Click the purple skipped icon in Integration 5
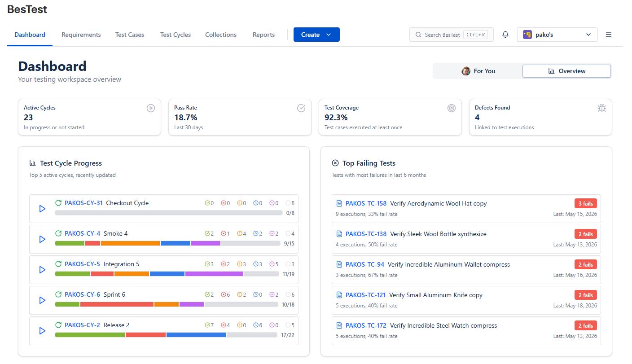 tap(272, 264)
